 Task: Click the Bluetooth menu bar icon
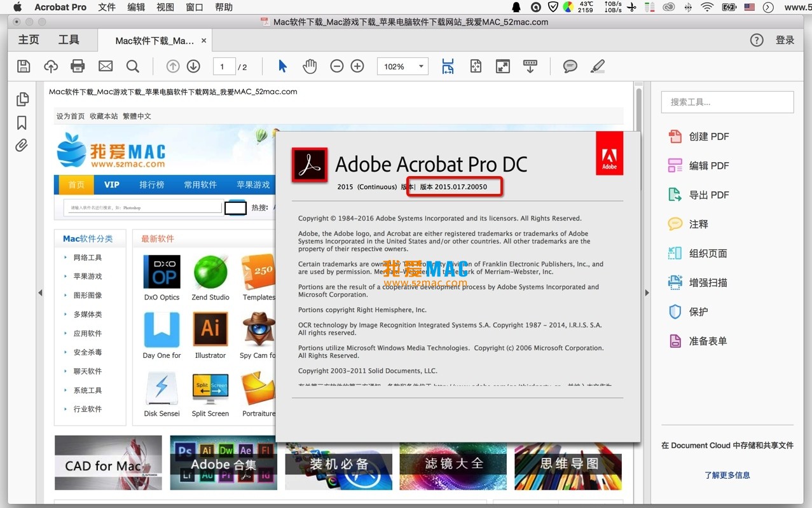coord(688,7)
